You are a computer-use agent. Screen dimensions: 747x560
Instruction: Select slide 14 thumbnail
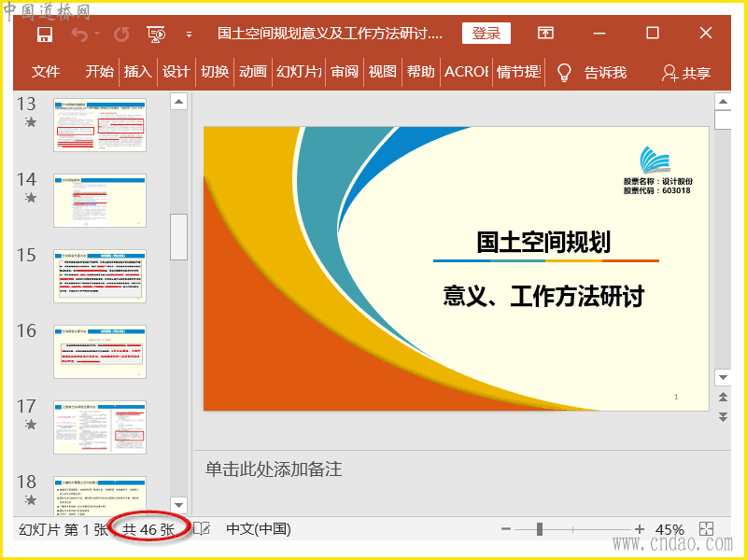pyautogui.click(x=100, y=201)
